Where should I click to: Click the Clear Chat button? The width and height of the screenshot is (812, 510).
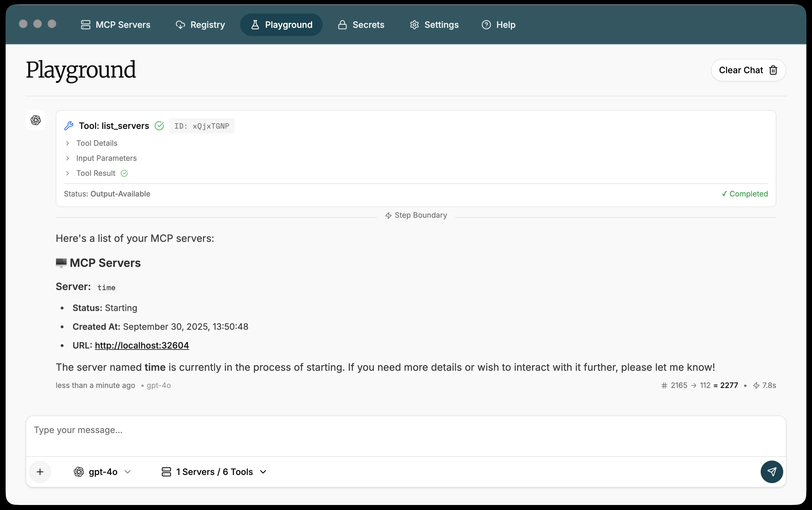tap(748, 70)
